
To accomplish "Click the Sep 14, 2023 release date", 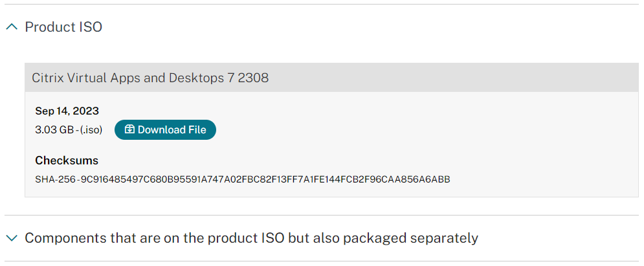I will point(67,111).
